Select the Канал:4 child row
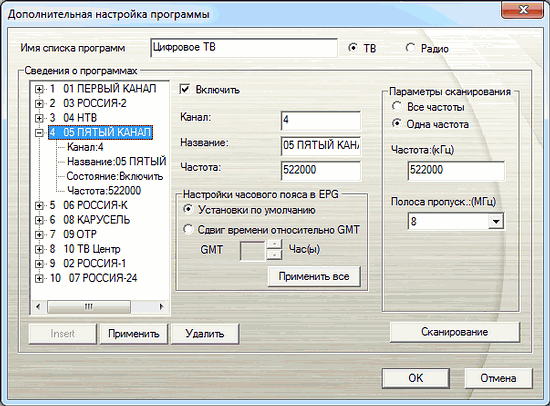 85,147
